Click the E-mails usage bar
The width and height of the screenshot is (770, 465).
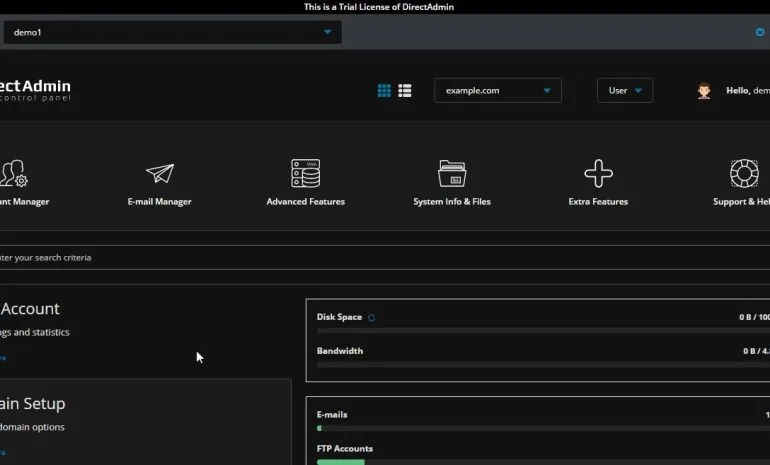click(x=543, y=428)
